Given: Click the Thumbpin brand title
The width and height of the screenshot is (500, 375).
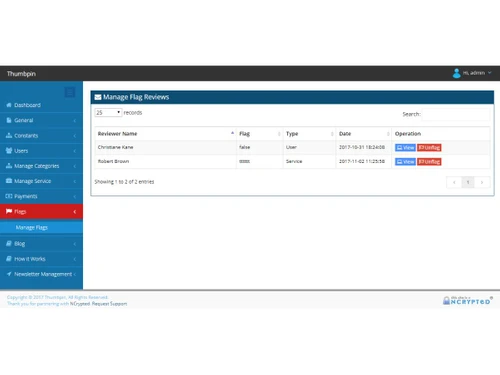Looking at the screenshot, I should pos(21,74).
